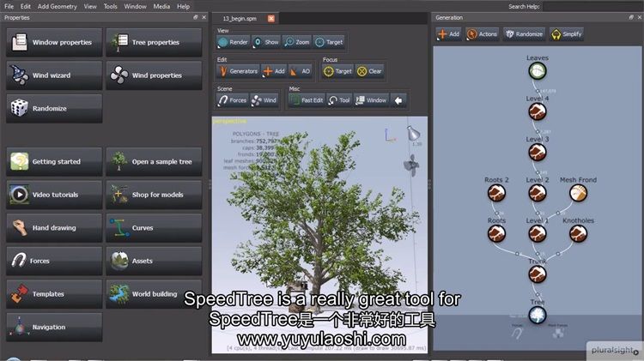Select the Trunk generator node
The width and height of the screenshot is (644, 361).
click(x=538, y=274)
